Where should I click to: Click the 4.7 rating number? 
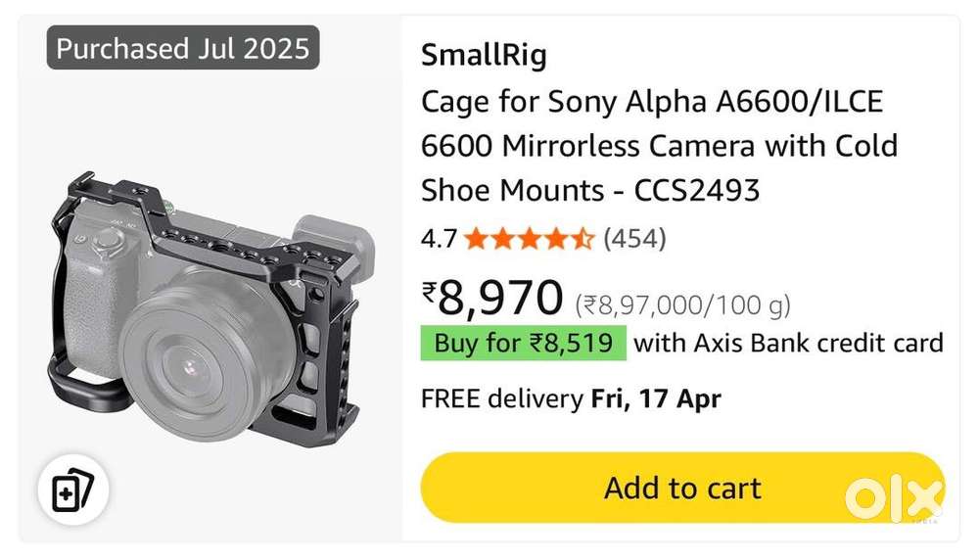point(439,238)
